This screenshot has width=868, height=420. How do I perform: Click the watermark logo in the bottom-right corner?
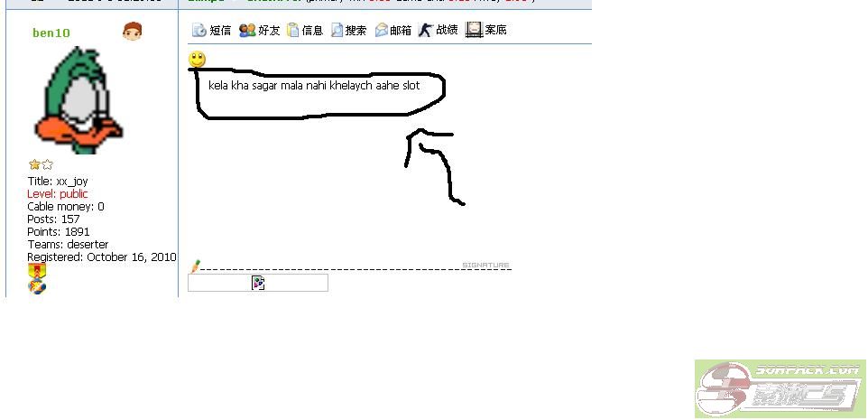[x=780, y=388]
